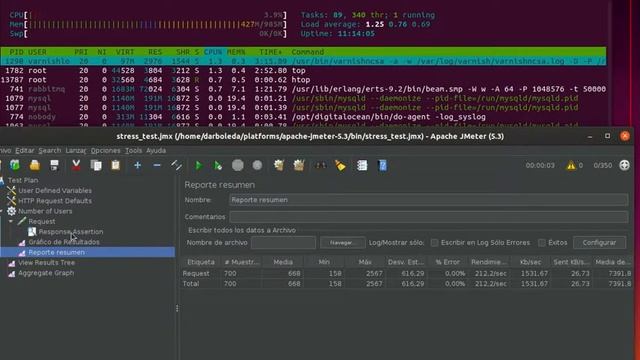Screen dimensions: 640x360
Task: Click the Request sampler pencil icon
Action: [x=22, y=221]
